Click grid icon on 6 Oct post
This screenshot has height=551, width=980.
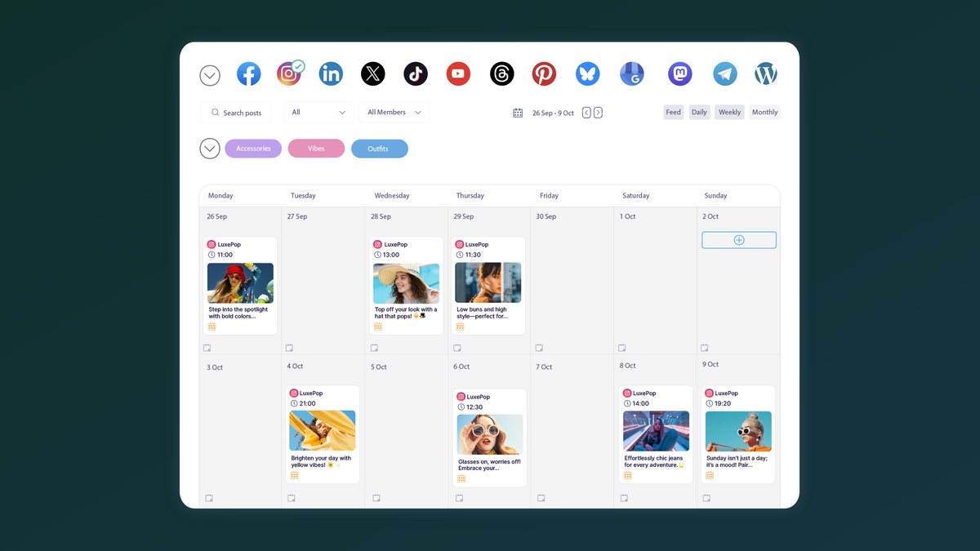pos(462,478)
